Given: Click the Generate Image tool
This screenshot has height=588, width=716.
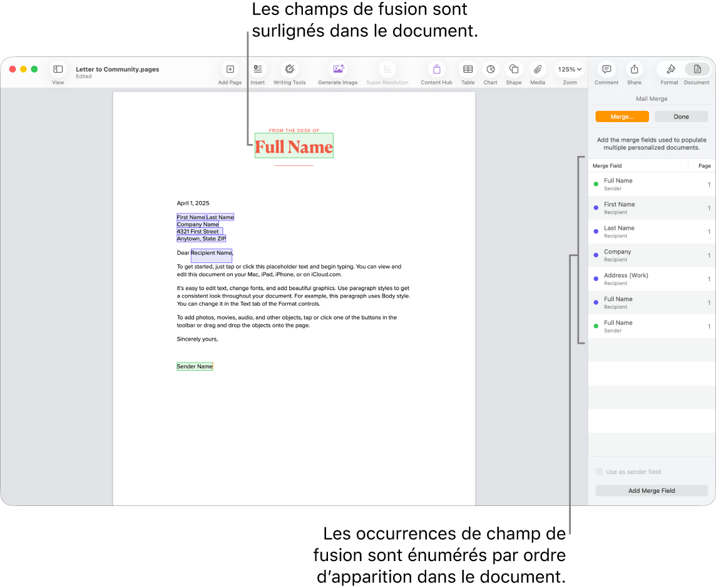Looking at the screenshot, I should 337,69.
